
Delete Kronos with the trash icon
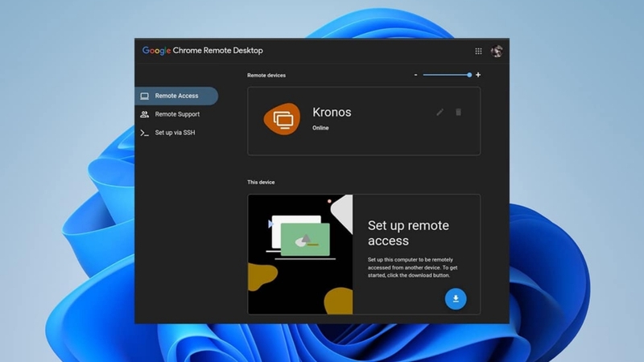click(x=458, y=112)
